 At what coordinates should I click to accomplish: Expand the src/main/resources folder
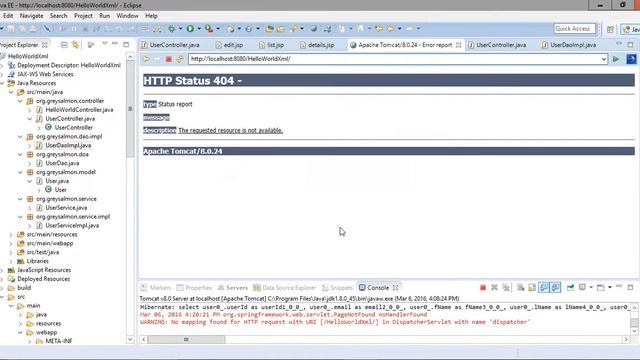point(11,235)
